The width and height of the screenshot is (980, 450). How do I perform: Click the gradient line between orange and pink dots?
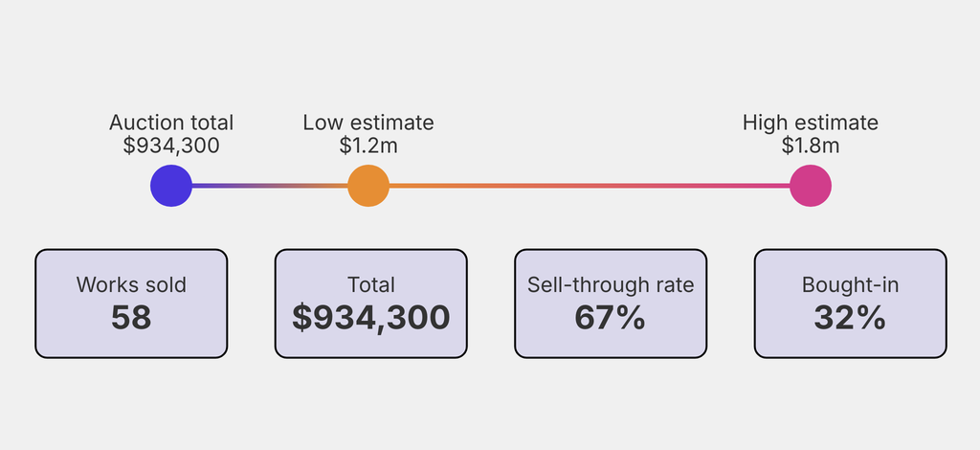click(x=589, y=185)
